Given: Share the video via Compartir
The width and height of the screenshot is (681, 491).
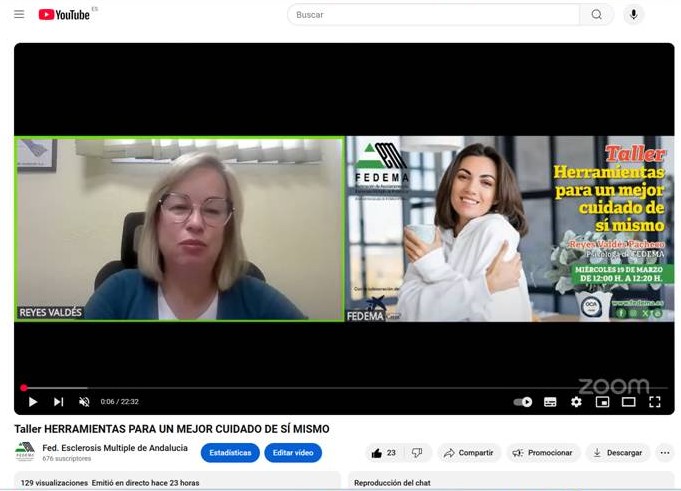Looking at the screenshot, I should point(469,453).
